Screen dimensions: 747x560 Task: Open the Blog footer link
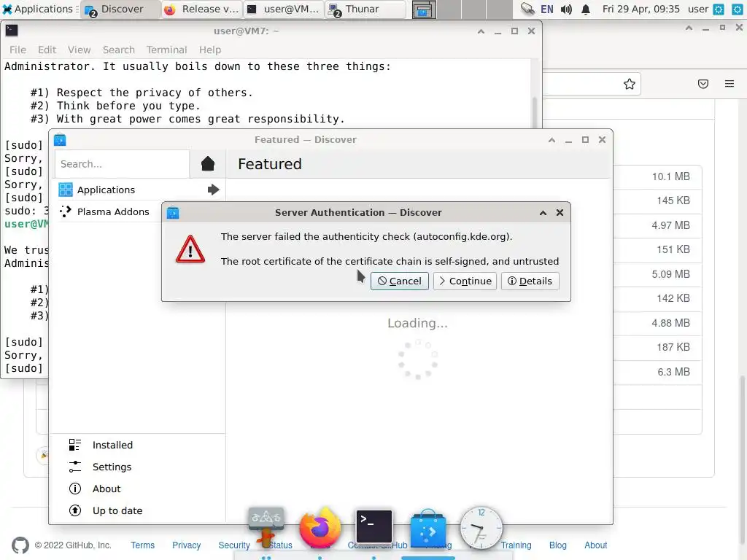[558, 545]
